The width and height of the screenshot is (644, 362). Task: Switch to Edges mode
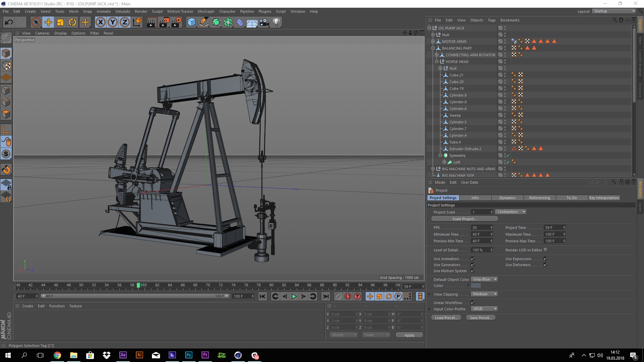coord(6,102)
